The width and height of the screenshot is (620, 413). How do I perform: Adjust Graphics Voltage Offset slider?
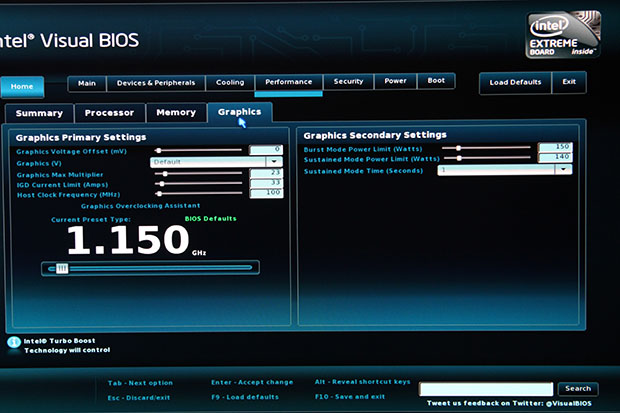[198, 150]
